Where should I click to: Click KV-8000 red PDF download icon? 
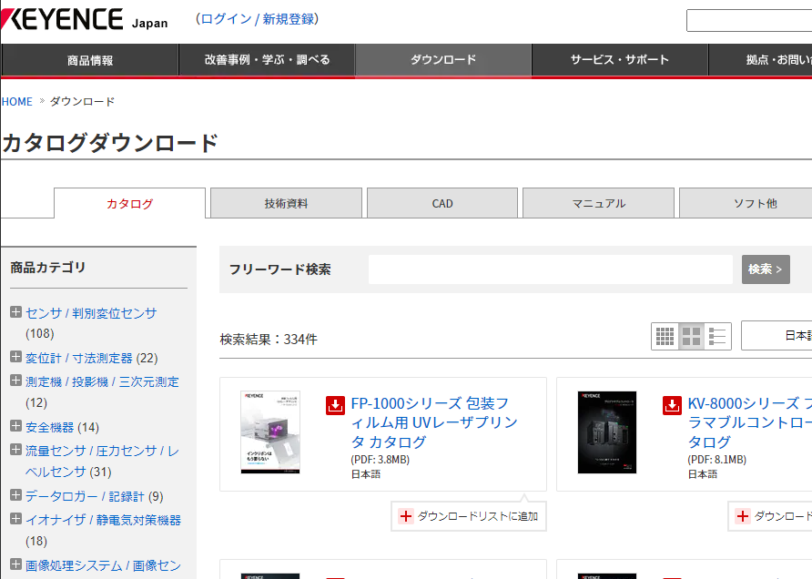click(672, 405)
